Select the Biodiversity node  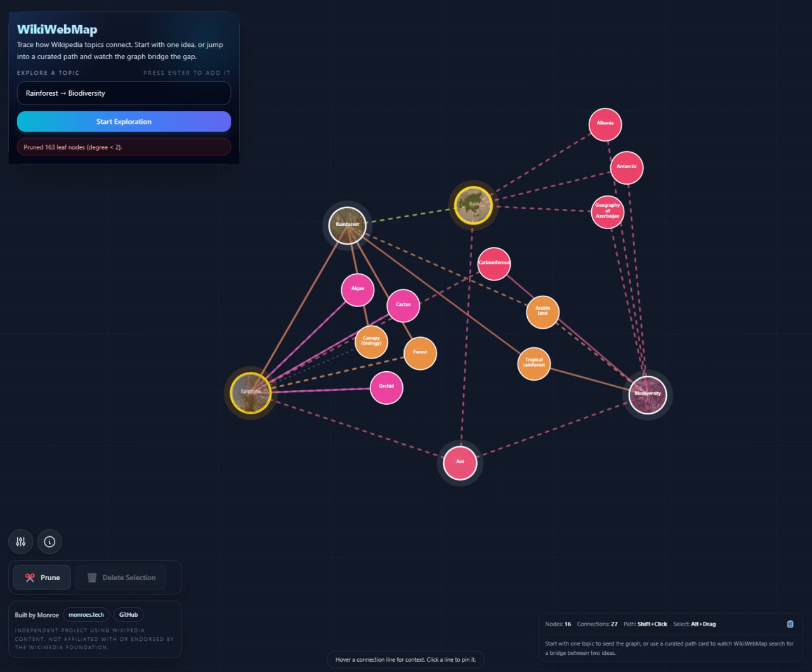click(x=647, y=393)
